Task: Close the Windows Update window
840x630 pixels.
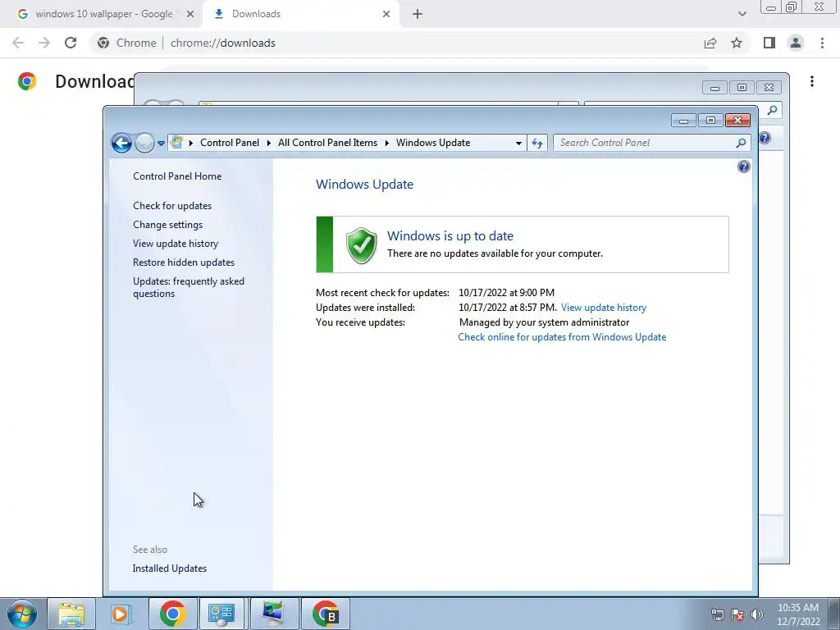Action: pos(737,121)
